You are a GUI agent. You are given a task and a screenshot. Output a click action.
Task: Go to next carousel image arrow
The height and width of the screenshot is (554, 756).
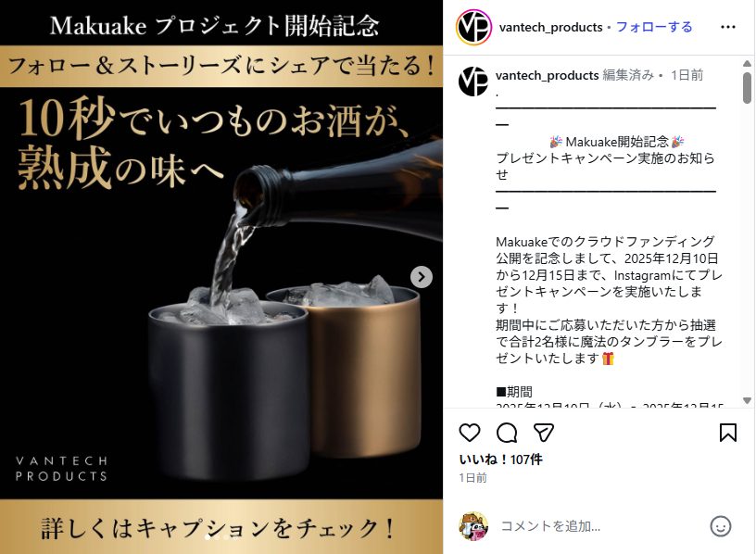tap(422, 277)
